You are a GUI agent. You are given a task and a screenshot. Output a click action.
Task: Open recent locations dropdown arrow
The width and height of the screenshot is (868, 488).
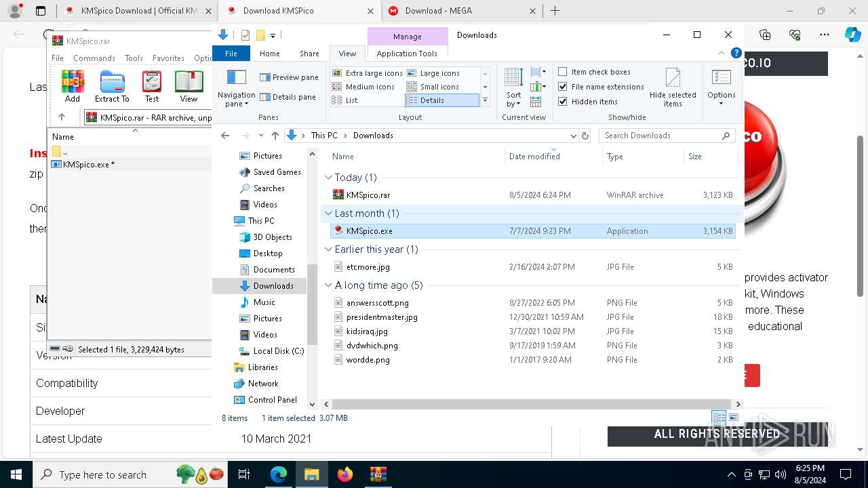click(260, 136)
